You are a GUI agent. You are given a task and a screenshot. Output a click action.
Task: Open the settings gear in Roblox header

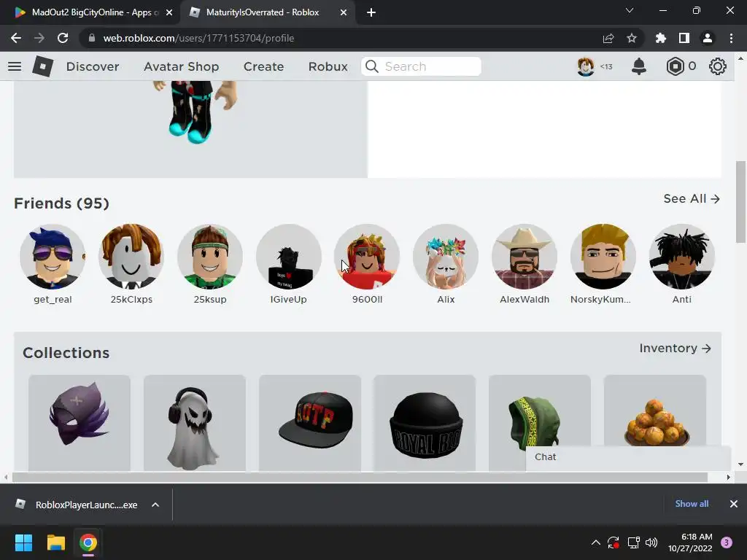click(x=718, y=66)
